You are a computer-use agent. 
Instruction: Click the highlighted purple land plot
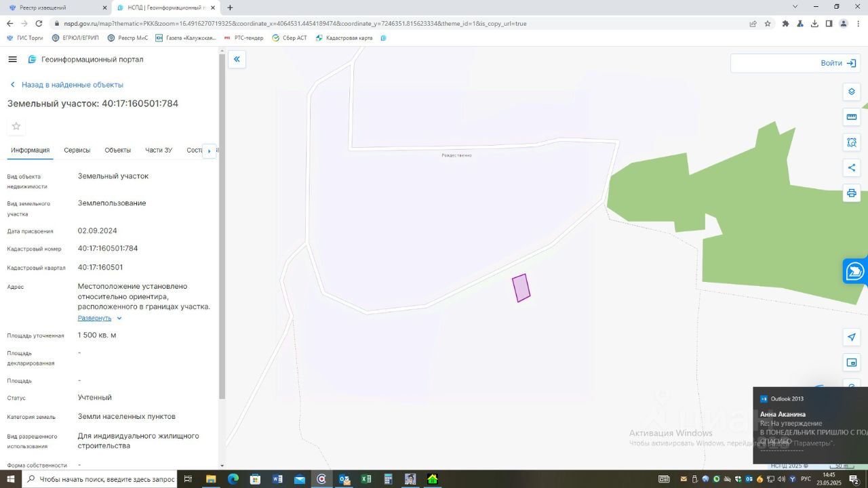point(521,288)
